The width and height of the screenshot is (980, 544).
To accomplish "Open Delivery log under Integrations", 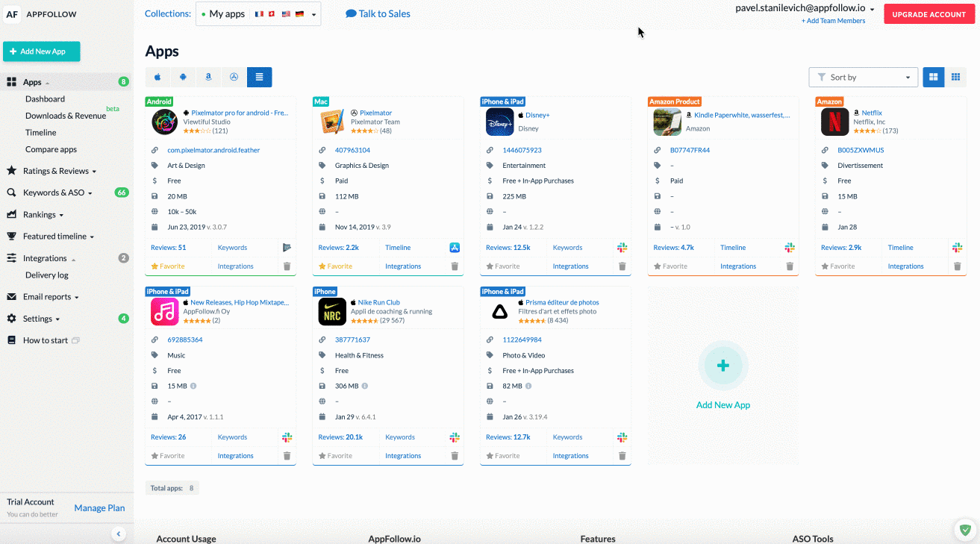I will [x=47, y=275].
